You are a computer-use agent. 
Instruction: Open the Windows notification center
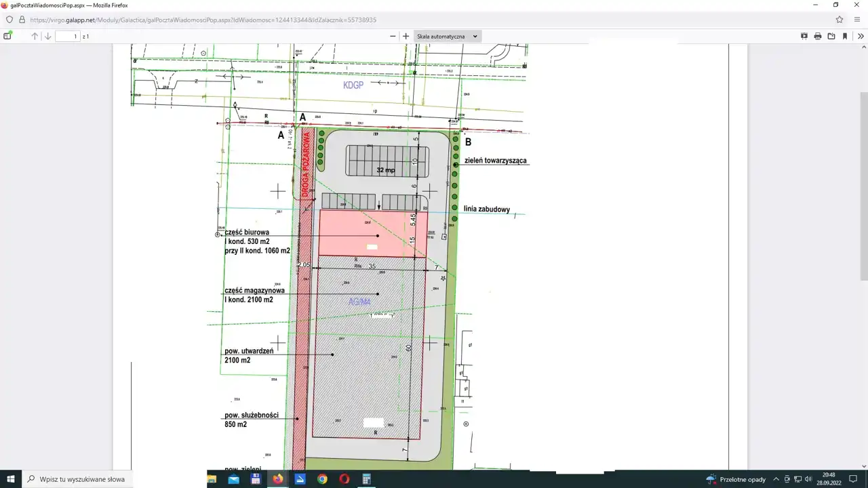click(x=854, y=479)
